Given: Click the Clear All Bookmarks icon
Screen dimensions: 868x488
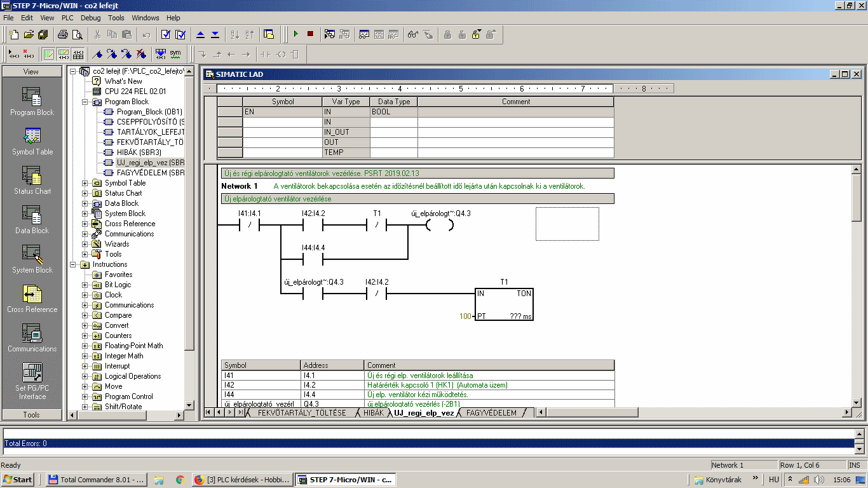Looking at the screenshot, I should pyautogui.click(x=141, y=54).
